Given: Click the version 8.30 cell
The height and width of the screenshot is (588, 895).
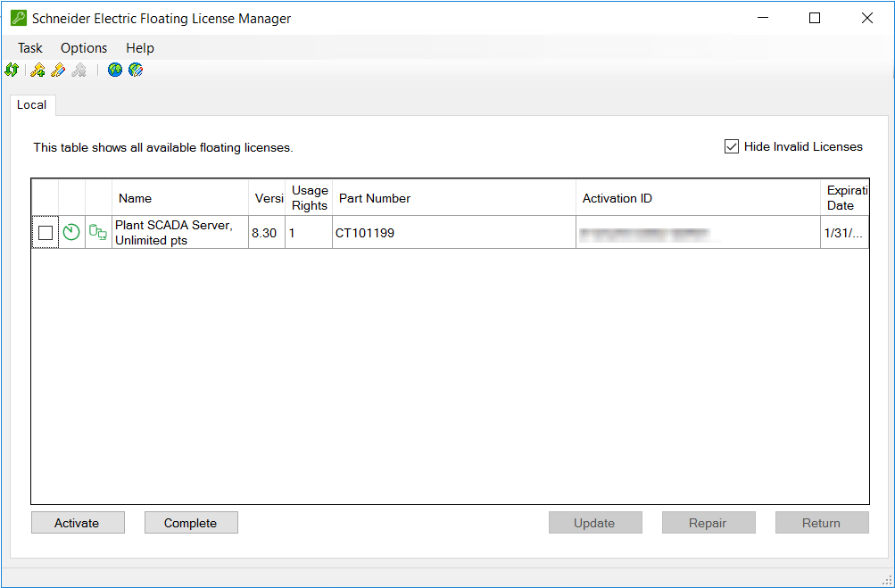Looking at the screenshot, I should coord(267,232).
